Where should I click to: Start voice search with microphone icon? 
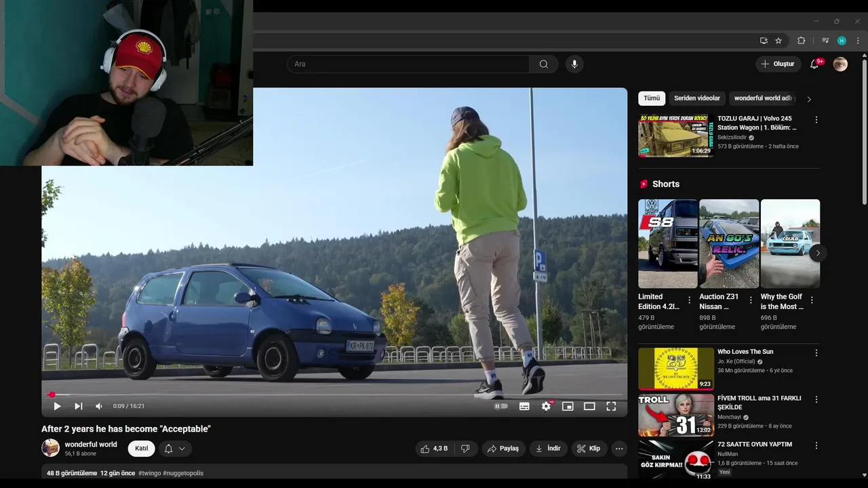(574, 64)
